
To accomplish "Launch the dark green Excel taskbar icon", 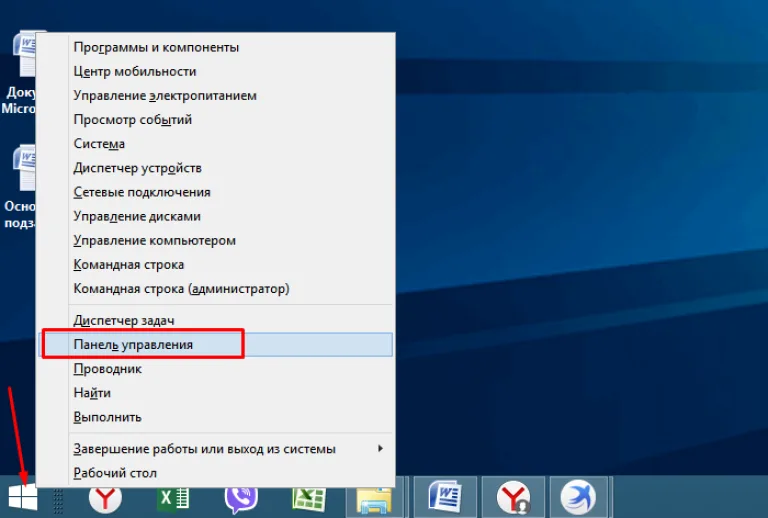I will coord(173,498).
